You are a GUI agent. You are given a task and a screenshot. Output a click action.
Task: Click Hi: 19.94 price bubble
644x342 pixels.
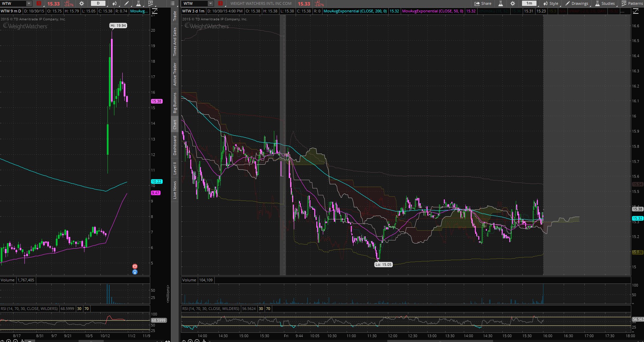click(118, 25)
